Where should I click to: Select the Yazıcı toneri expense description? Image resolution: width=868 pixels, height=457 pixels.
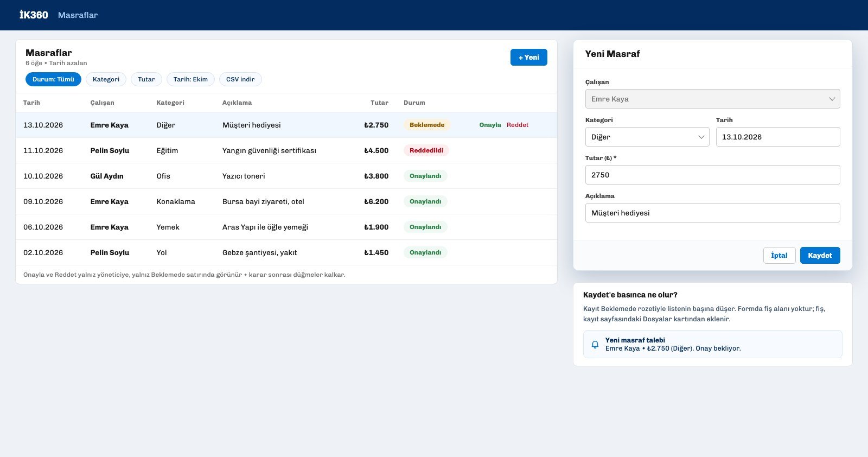coord(244,176)
